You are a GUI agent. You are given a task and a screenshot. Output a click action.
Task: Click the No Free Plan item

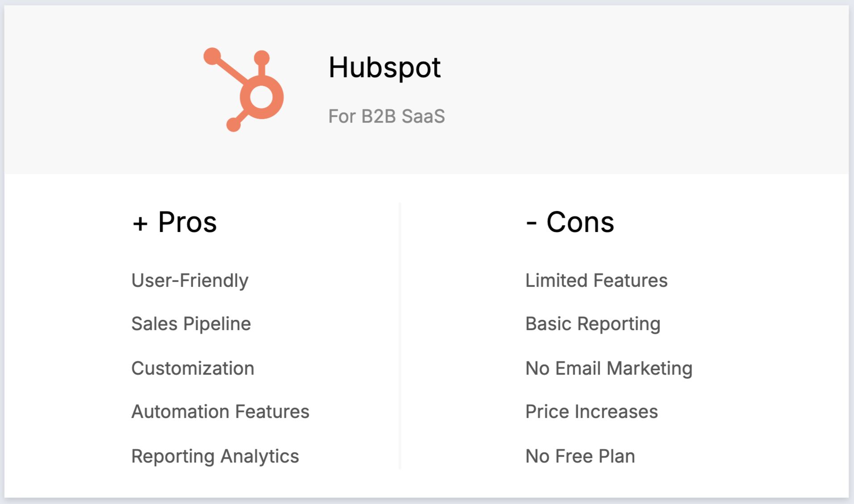580,456
